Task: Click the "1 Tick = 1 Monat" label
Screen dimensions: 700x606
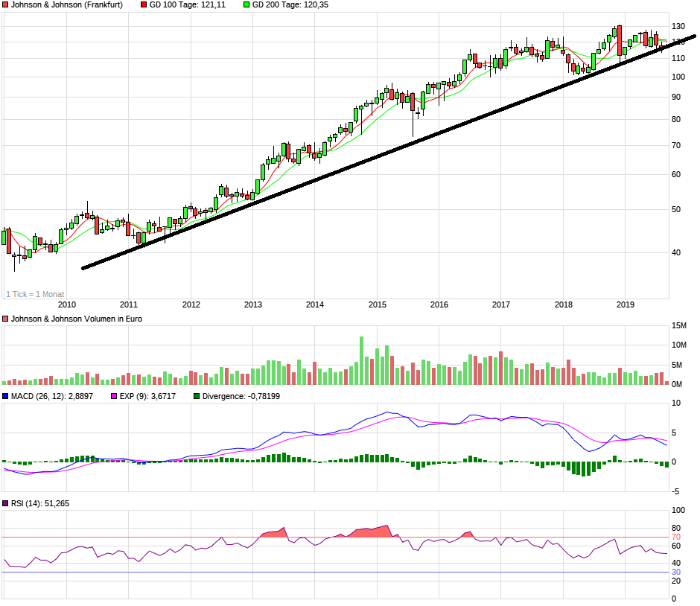Action: tap(35, 294)
